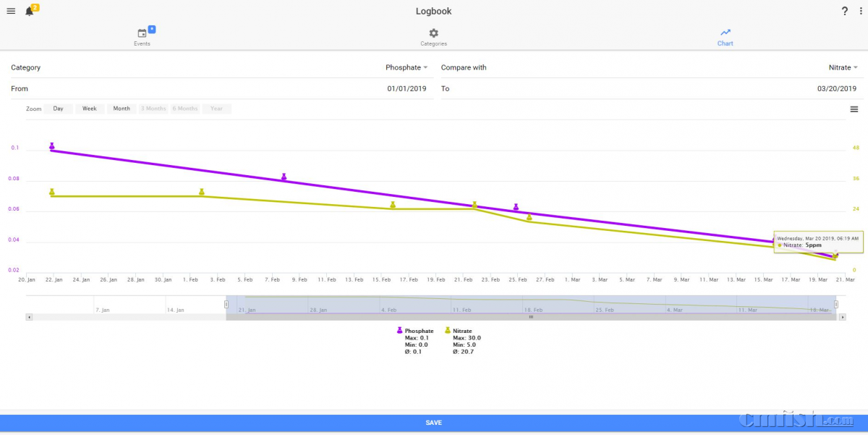Select the Month zoom range
Screen dimensions: 868x435
122,109
